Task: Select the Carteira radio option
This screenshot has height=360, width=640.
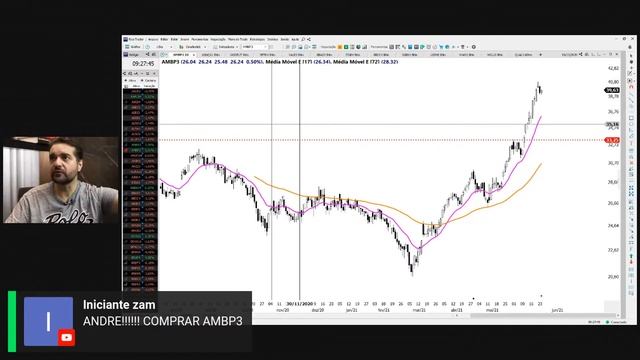Action: (x=149, y=80)
